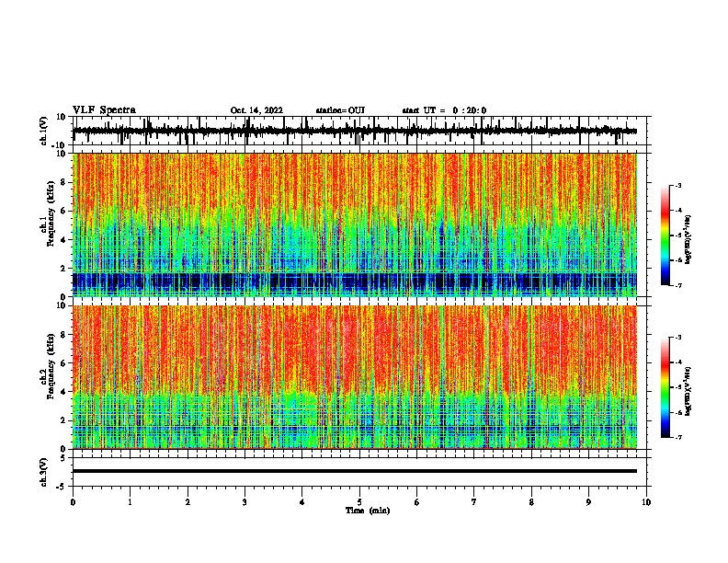Image resolution: width=728 pixels, height=563 pixels.
Task: Click the "ch.1(V)" y-axis label
Action: 44,131
